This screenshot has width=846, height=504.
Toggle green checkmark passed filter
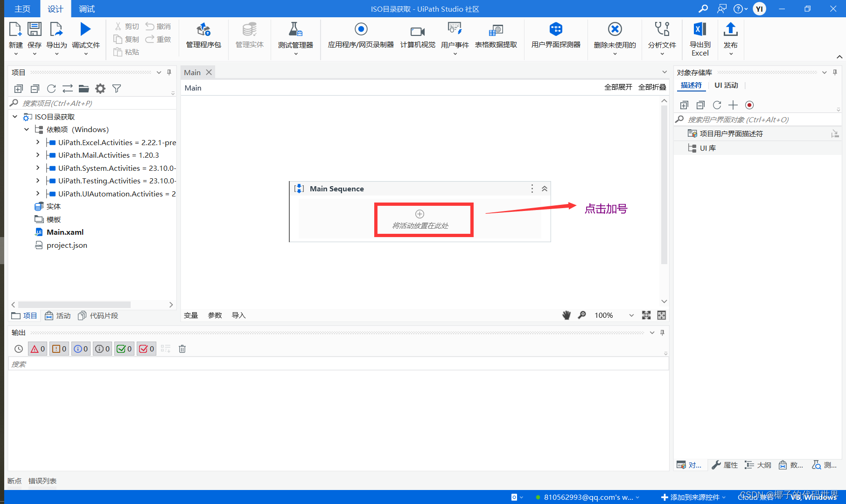124,349
